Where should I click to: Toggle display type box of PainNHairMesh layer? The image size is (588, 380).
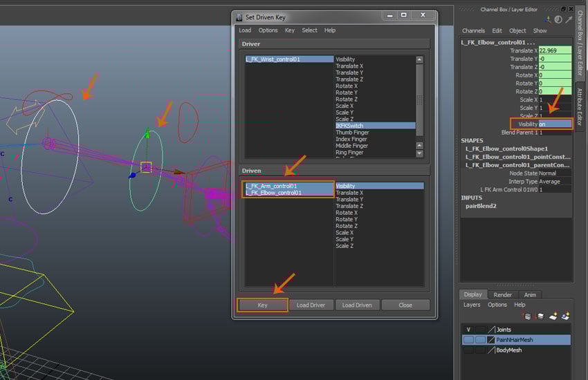480,340
